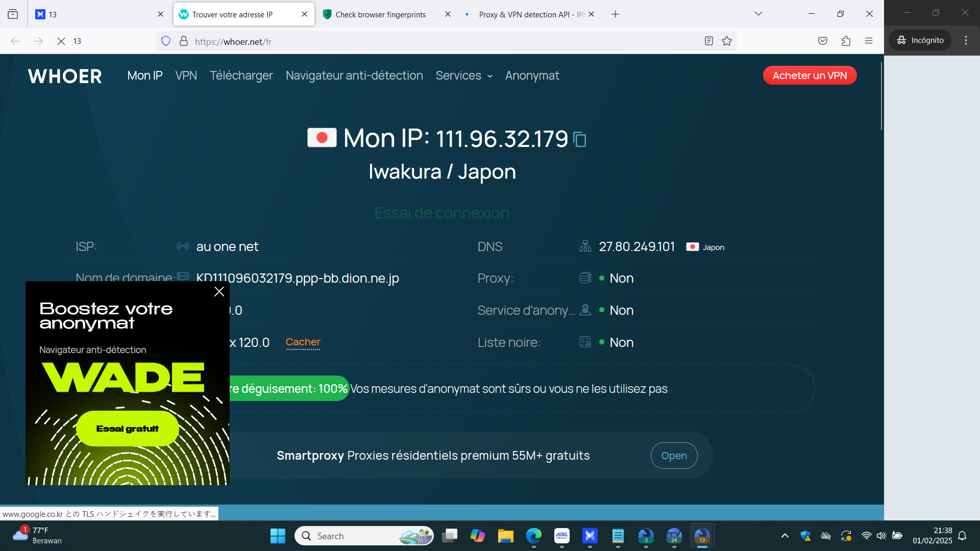Toggle reader view in address bar
This screenshot has width=980, height=551.
pyautogui.click(x=708, y=41)
